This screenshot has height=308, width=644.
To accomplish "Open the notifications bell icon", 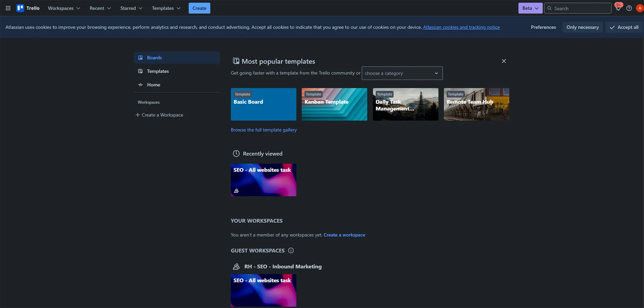I will point(618,8).
